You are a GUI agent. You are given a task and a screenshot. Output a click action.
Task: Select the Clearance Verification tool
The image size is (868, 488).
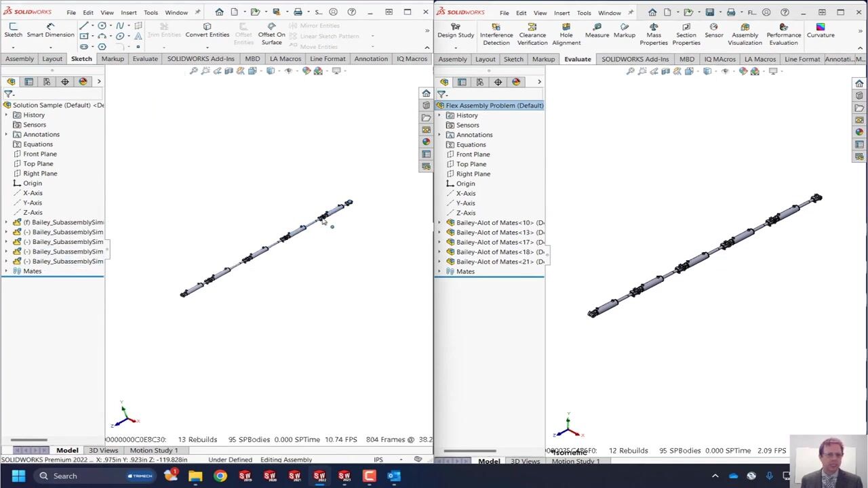[532, 35]
